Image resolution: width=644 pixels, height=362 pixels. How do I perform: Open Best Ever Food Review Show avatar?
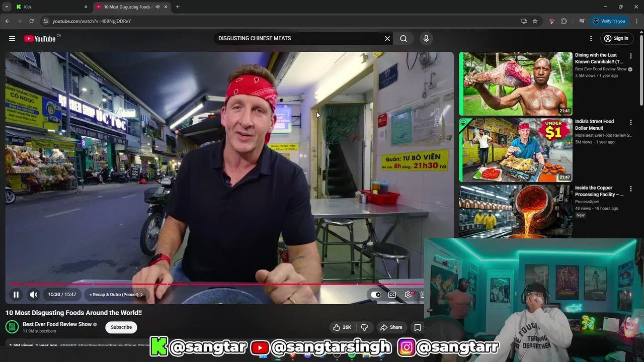[x=12, y=327]
